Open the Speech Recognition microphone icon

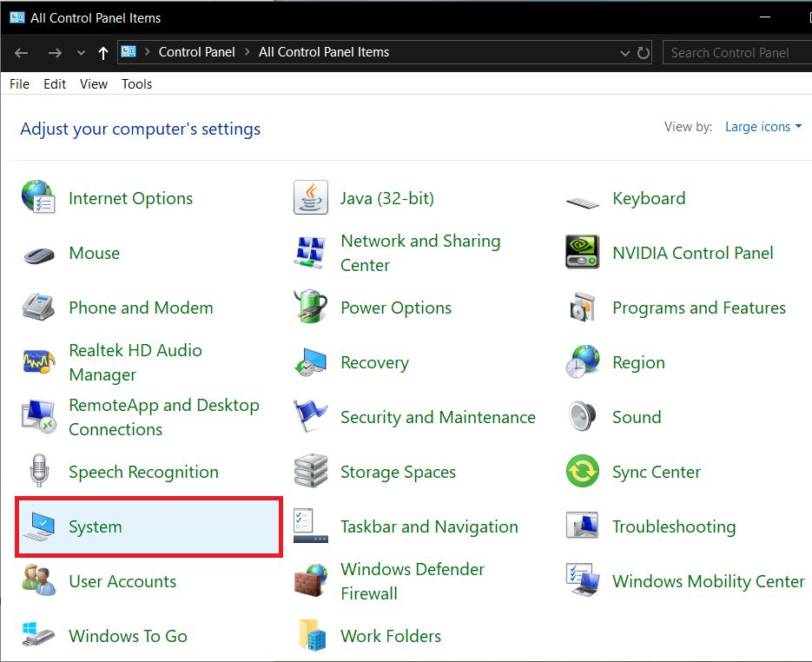coord(39,470)
